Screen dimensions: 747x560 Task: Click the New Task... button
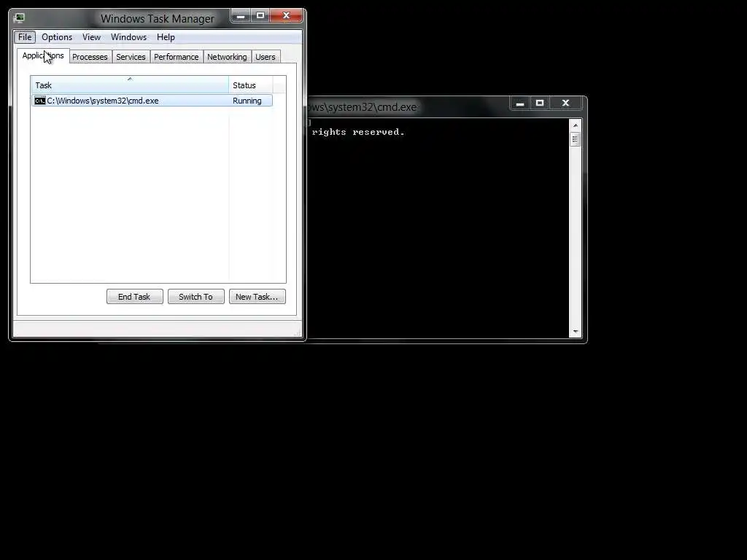tap(258, 297)
